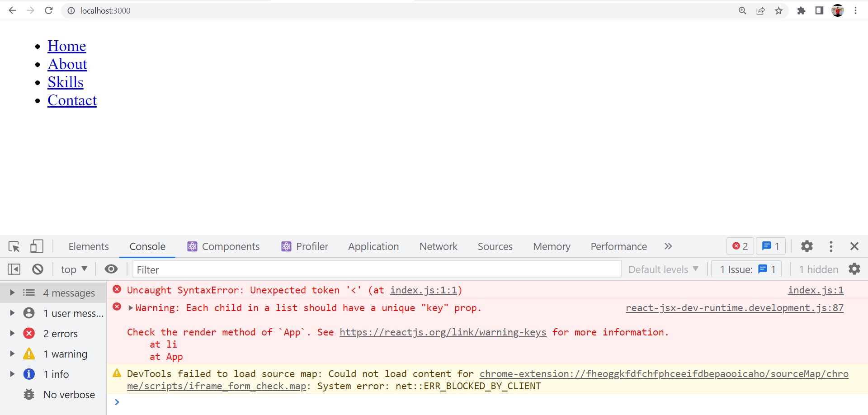Screen dimensions: 868x415
Task: Focus the console Filter input field
Action: pos(377,269)
